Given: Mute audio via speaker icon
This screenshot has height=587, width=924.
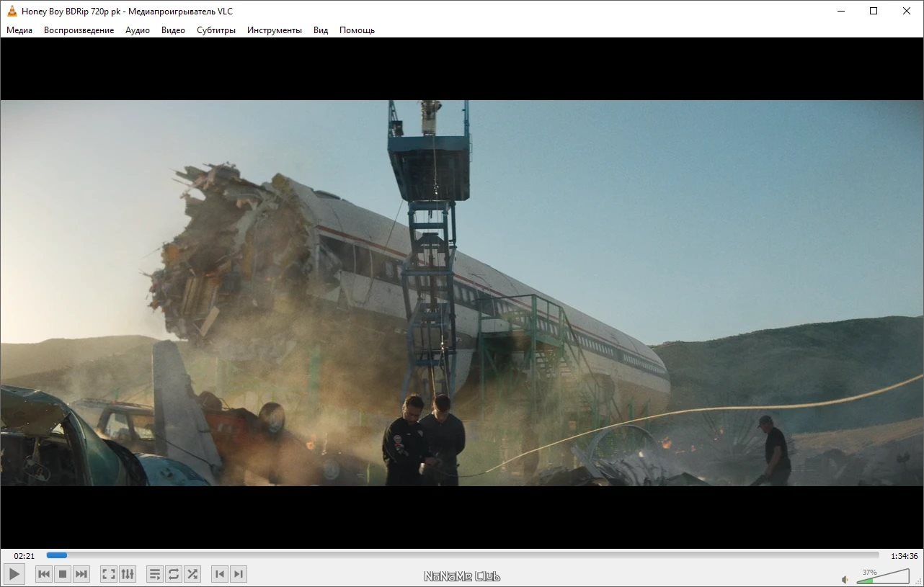Looking at the screenshot, I should pos(845,579).
